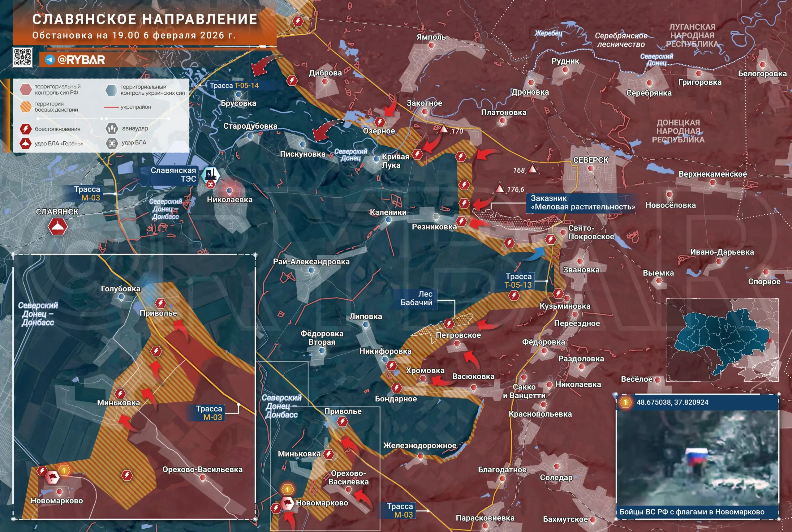Click the height 170 triangle marker
This screenshot has height=532, width=792.
click(x=444, y=129)
